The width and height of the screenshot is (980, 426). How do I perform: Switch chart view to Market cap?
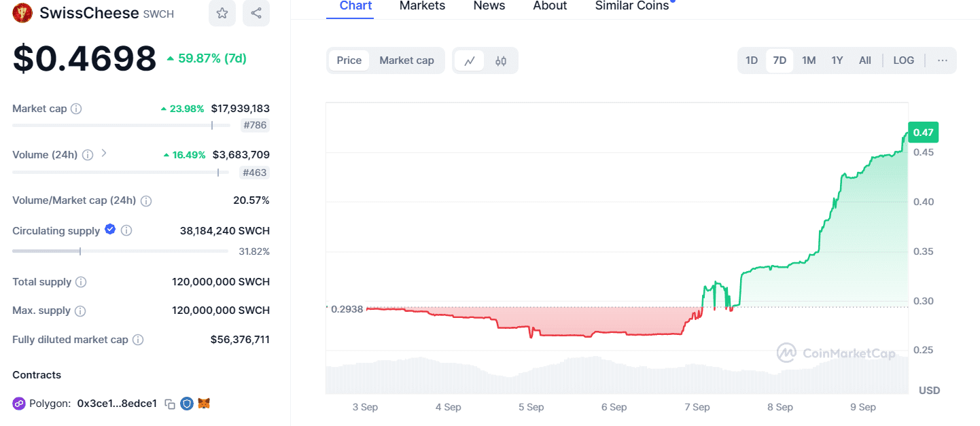coord(406,60)
